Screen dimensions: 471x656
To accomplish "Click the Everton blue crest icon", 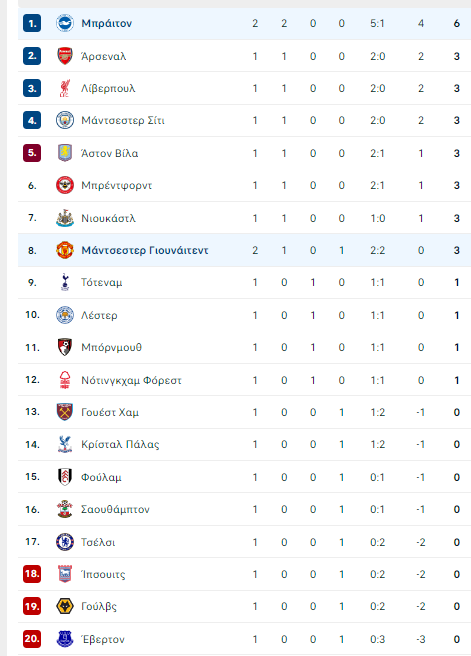I will coord(65,639).
